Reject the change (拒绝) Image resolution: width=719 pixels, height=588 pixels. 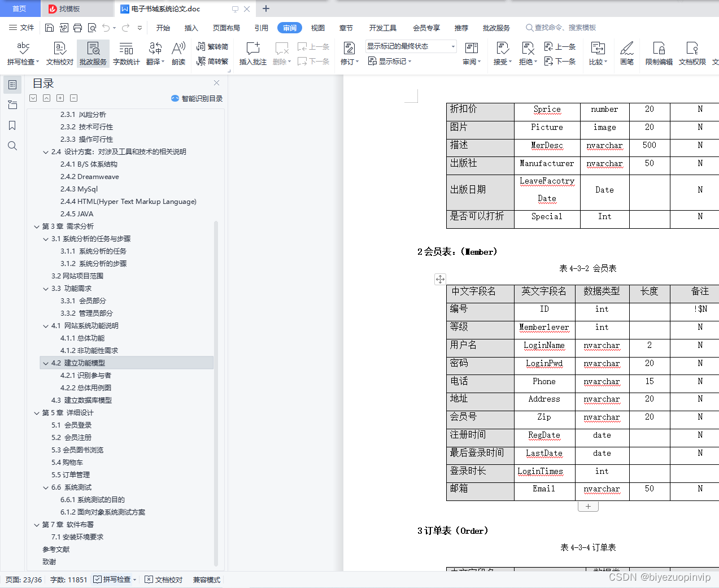pos(528,54)
